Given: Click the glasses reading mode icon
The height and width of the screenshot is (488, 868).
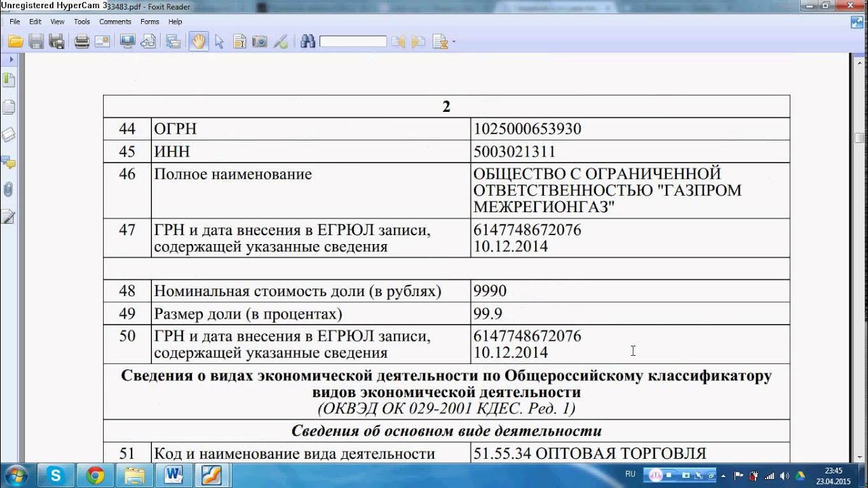Looking at the screenshot, I should [148, 42].
